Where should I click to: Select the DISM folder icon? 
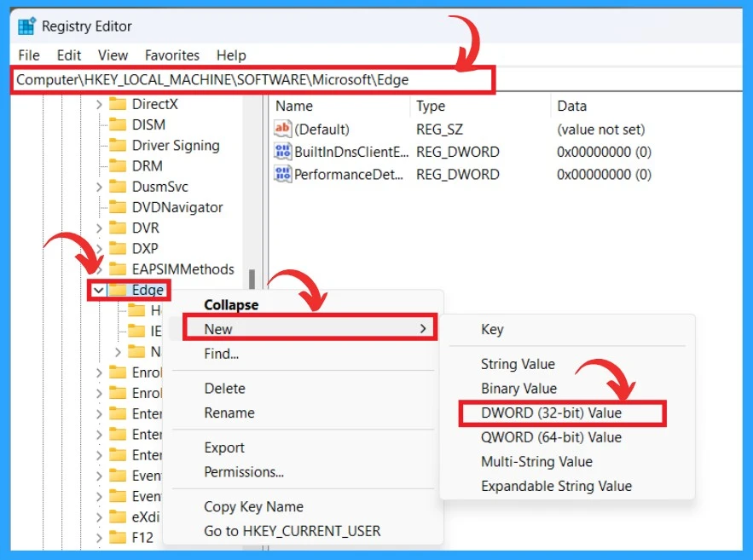[x=118, y=124]
